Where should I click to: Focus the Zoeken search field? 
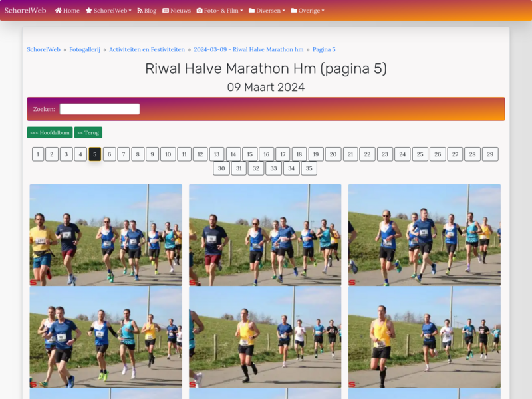tap(100, 109)
